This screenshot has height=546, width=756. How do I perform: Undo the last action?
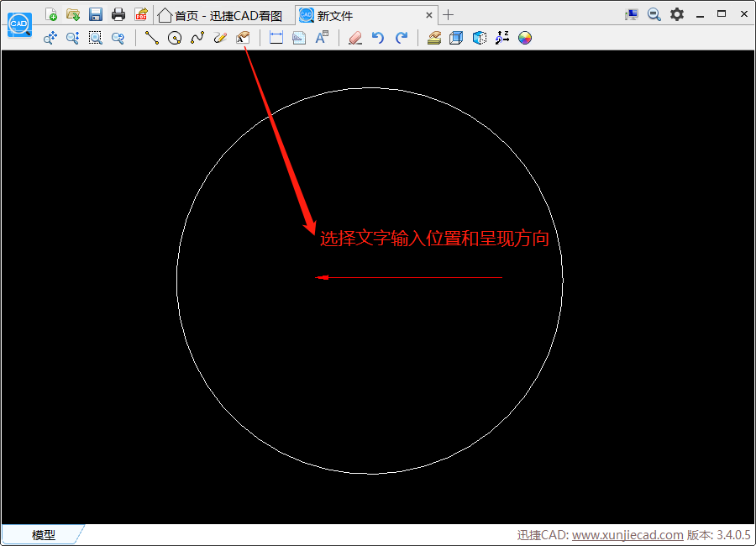pyautogui.click(x=378, y=38)
